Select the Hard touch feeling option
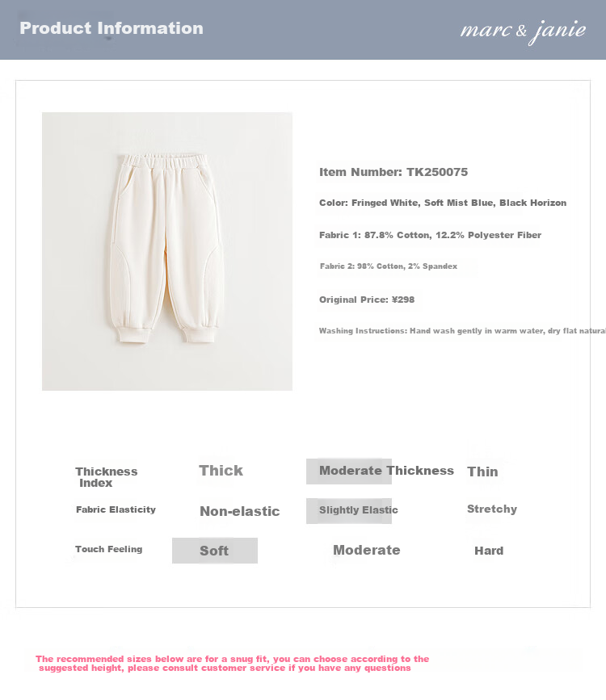 point(489,551)
